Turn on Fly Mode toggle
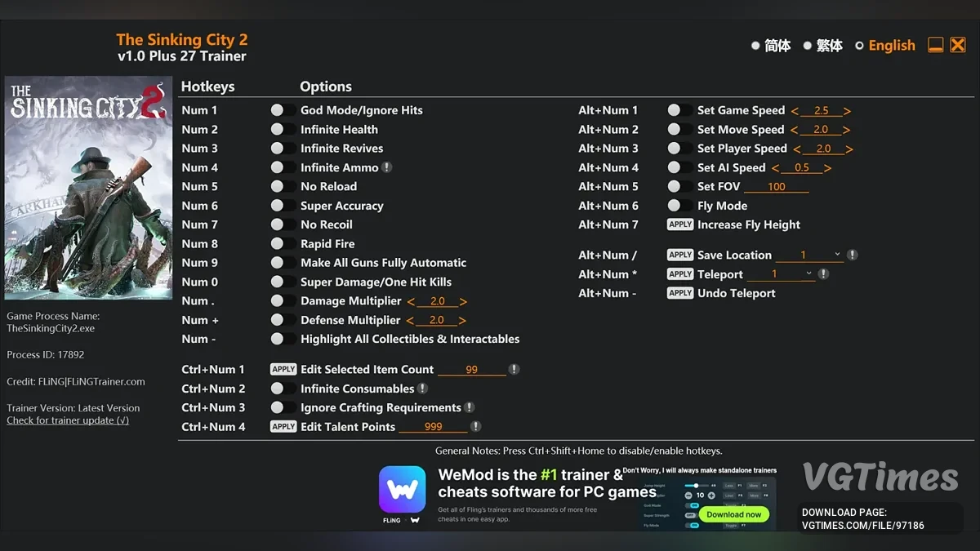The height and width of the screenshot is (551, 980). point(679,206)
